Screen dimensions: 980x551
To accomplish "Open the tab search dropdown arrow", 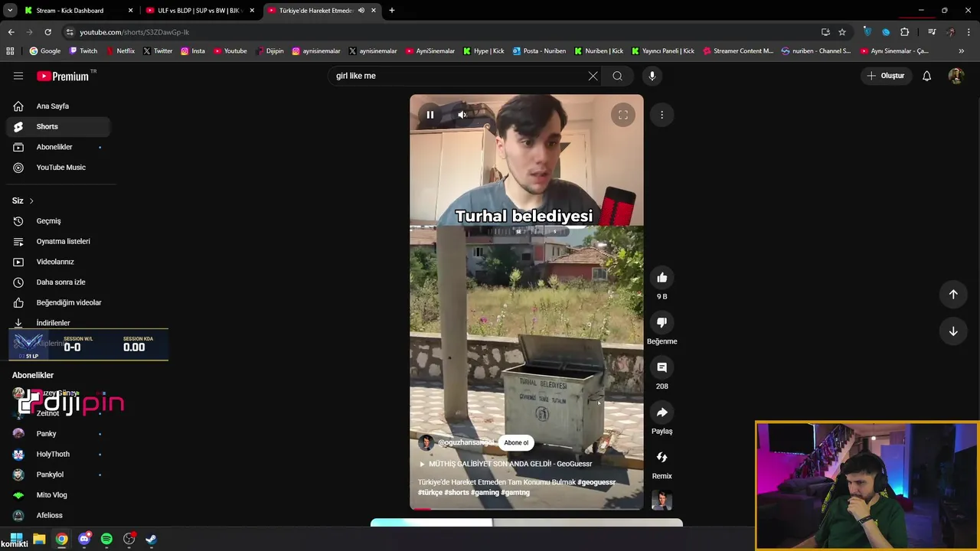I will click(10, 11).
